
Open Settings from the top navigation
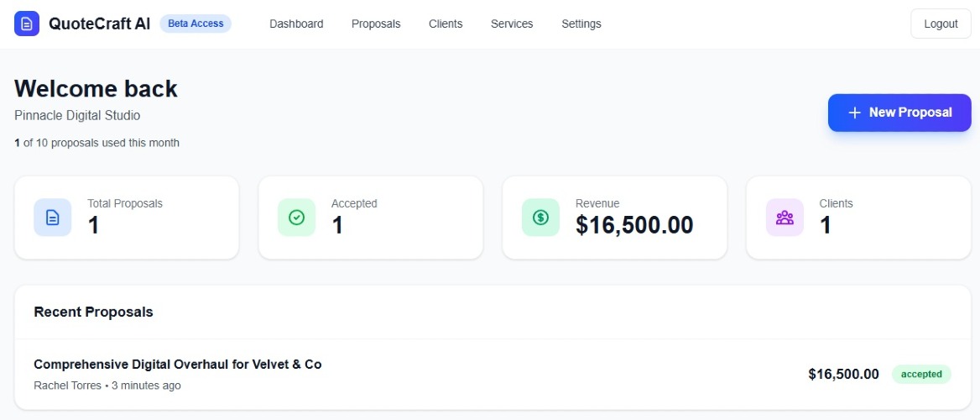(x=581, y=24)
